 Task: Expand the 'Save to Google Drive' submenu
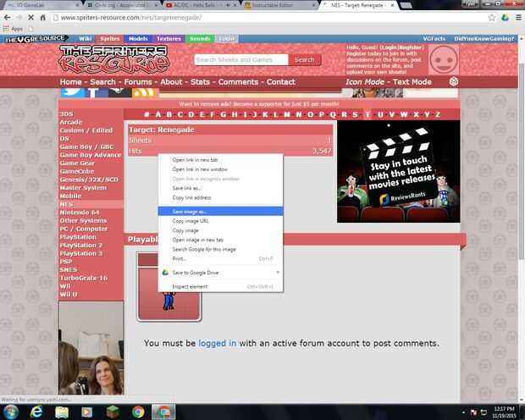point(220,273)
